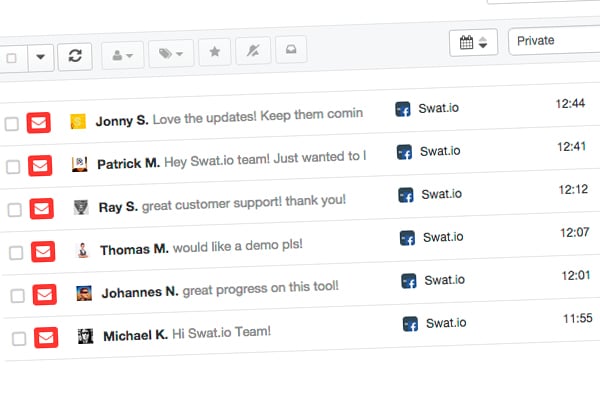Click the archive inbox tray icon
600x400 pixels.
coord(291,49)
